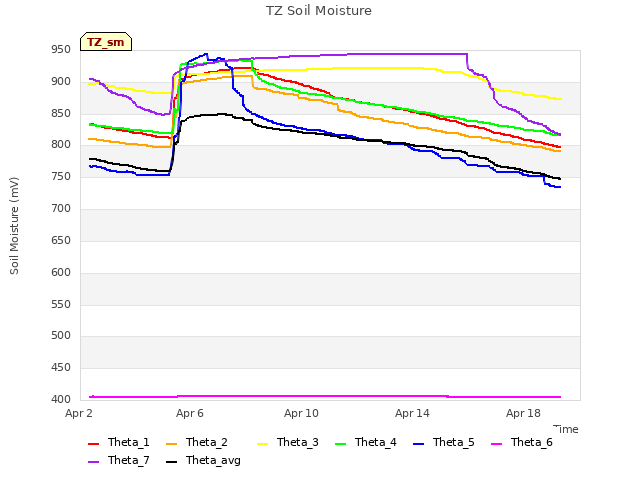This screenshot has width=640, height=480.
Task: Click the Apr 18 x-axis tick label
Action: click(523, 413)
